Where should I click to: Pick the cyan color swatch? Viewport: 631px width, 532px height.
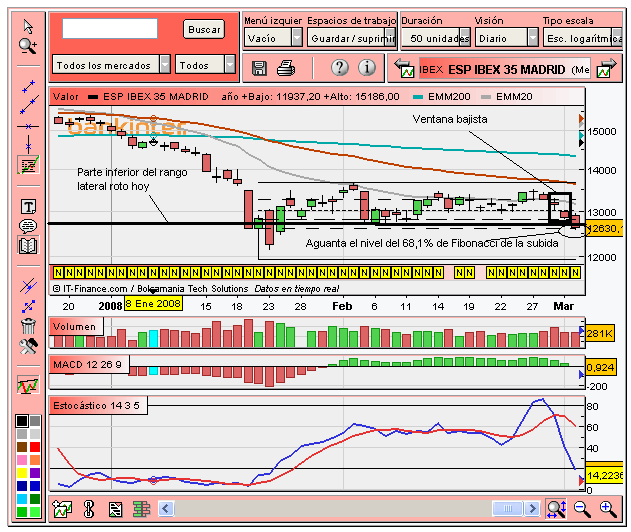click(x=22, y=499)
